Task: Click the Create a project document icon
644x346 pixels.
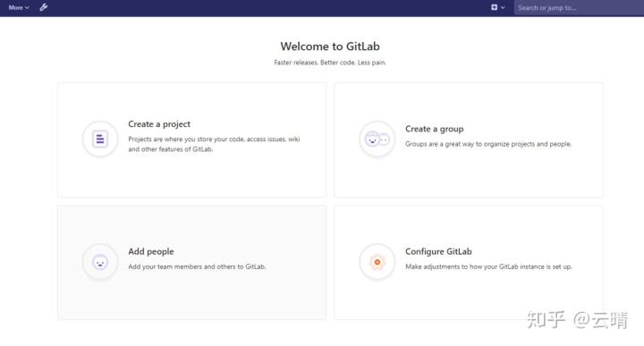Action: [100, 139]
